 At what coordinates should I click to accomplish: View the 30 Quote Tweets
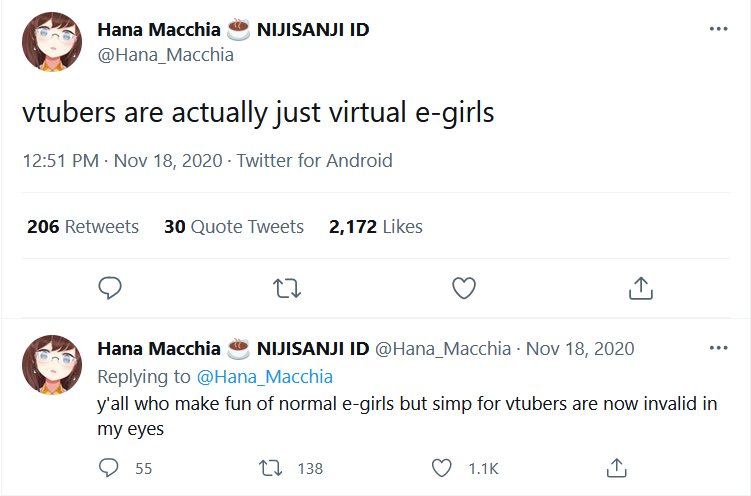pyautogui.click(x=234, y=226)
